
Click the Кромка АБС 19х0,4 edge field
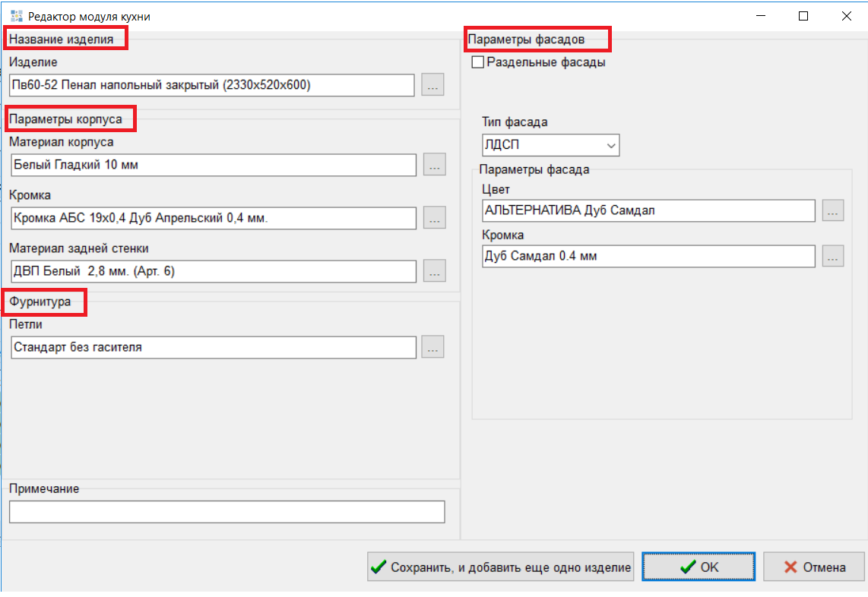pyautogui.click(x=214, y=219)
